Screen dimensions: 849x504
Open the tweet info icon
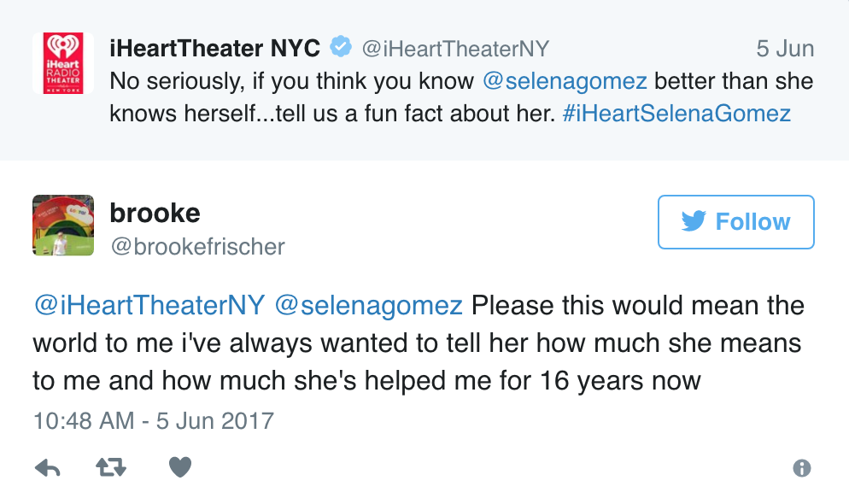801,468
